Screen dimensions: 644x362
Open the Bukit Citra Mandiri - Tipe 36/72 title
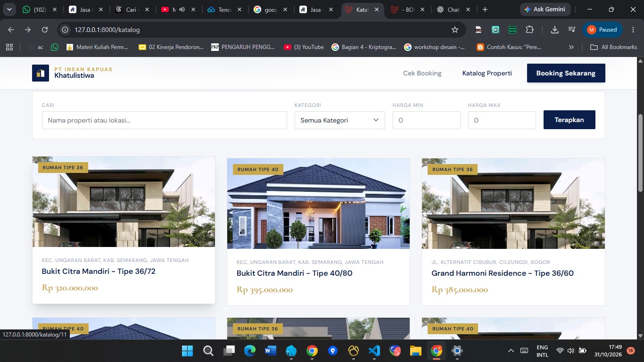pyautogui.click(x=99, y=271)
